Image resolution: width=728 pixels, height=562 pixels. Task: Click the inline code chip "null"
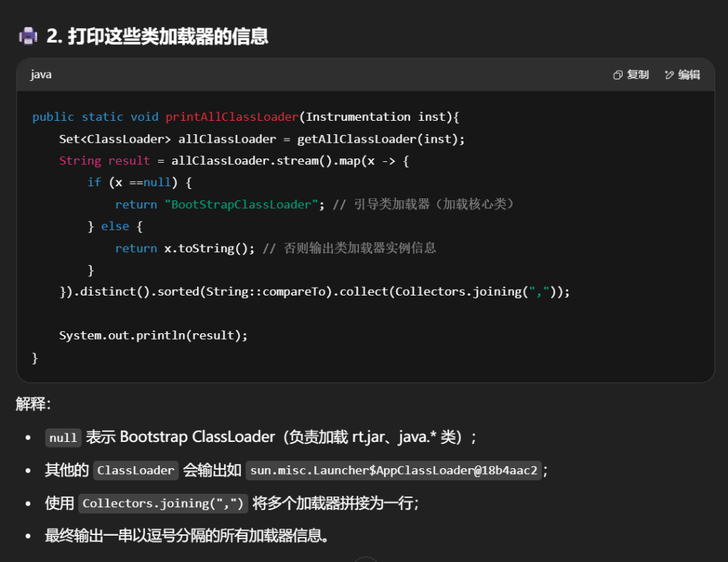point(63,438)
